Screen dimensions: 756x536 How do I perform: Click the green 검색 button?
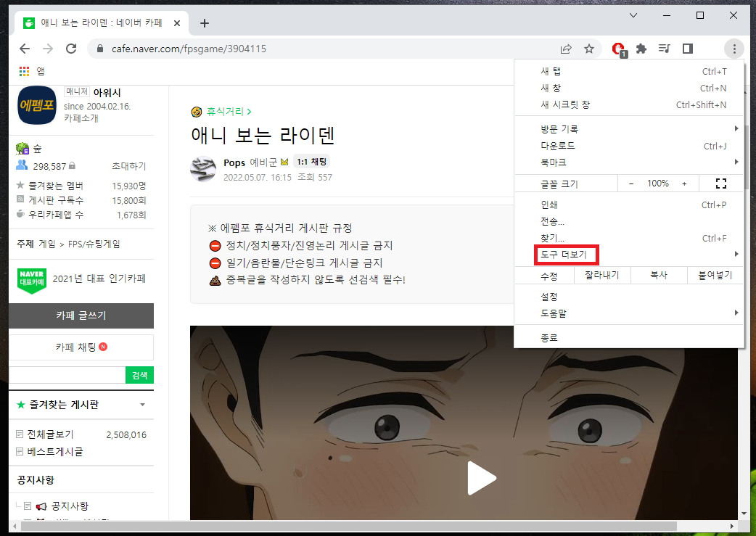140,375
